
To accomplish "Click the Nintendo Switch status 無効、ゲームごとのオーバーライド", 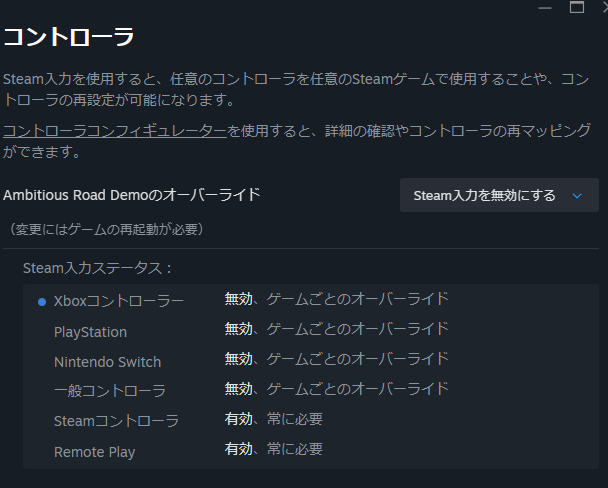I will pyautogui.click(x=337, y=359).
